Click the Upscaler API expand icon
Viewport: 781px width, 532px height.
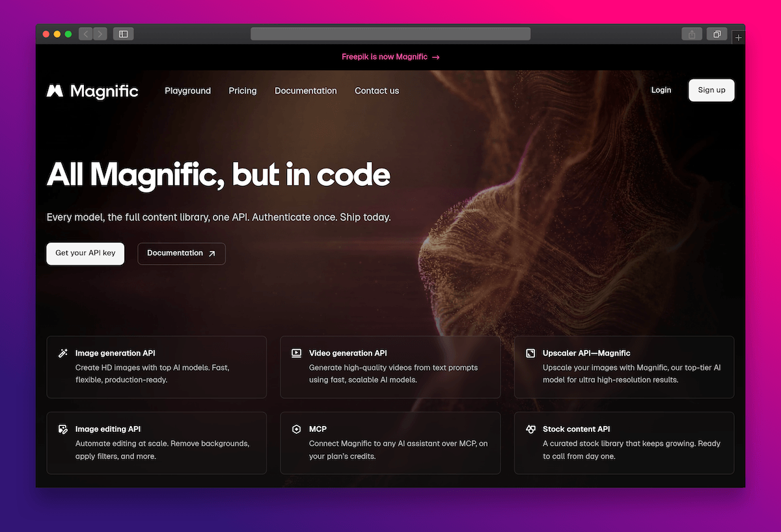point(530,353)
